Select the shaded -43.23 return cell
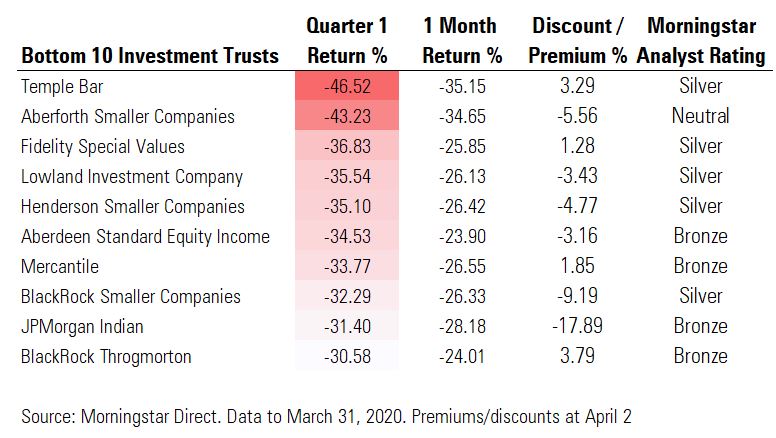Image resolution: width=776 pixels, height=438 pixels. [347, 116]
